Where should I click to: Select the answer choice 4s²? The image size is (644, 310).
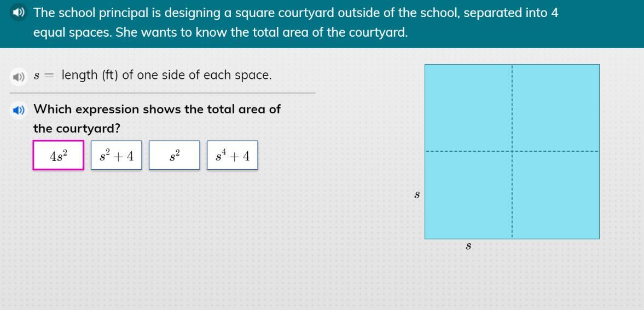point(59,155)
